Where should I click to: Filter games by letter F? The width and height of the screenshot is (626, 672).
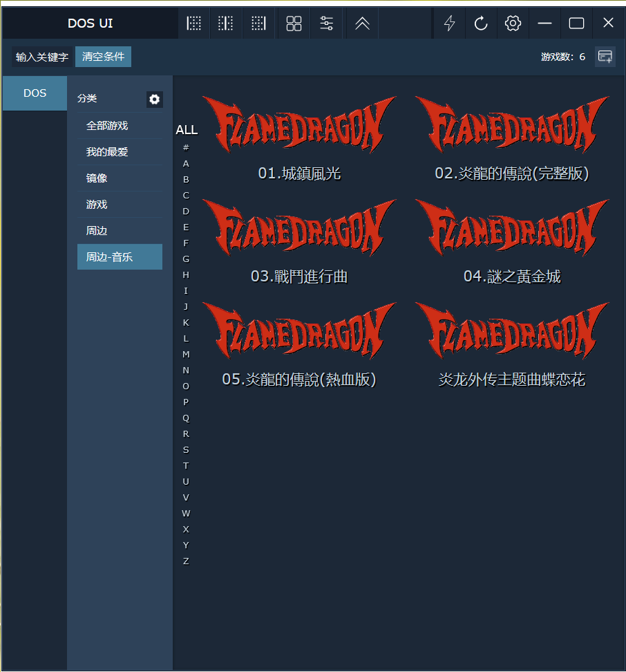click(186, 243)
